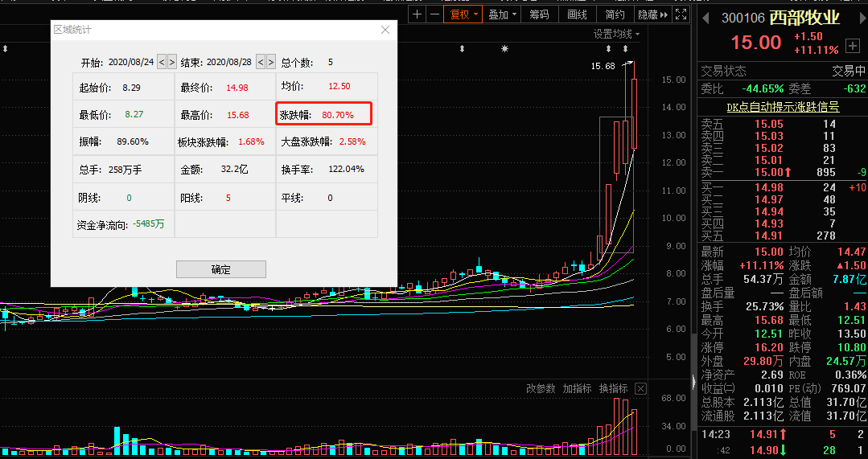Click the 交易状态 交易中 status row
This screenshot has height=459, width=868.
coord(783,72)
